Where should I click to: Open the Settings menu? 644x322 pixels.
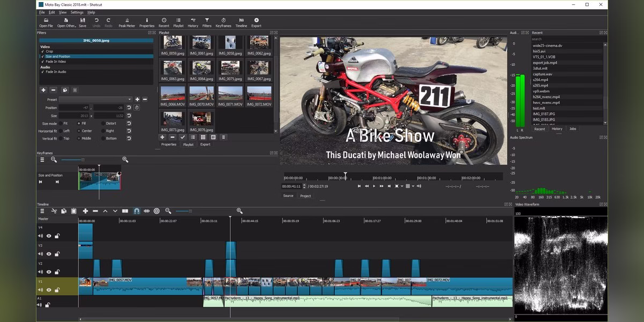(x=77, y=12)
